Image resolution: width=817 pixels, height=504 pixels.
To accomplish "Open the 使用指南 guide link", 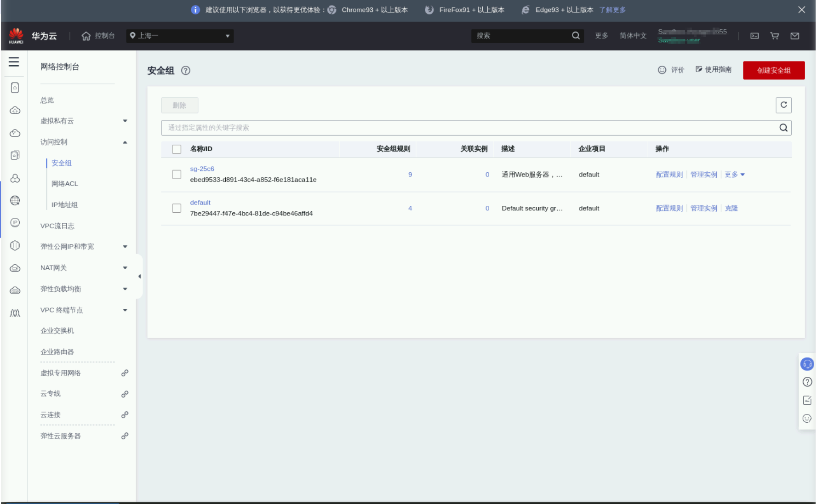I will coord(714,69).
